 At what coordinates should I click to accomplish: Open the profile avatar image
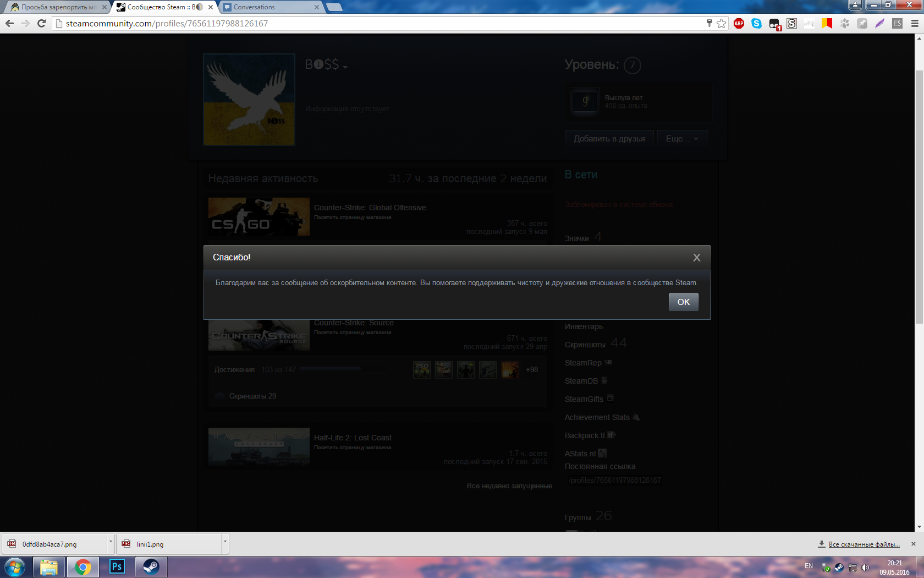point(249,100)
